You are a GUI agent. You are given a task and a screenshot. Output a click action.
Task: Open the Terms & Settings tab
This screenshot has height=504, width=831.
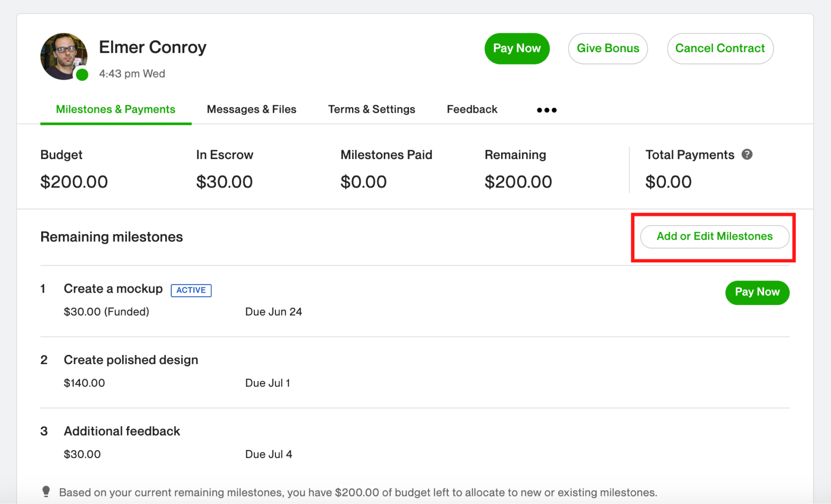[372, 109]
